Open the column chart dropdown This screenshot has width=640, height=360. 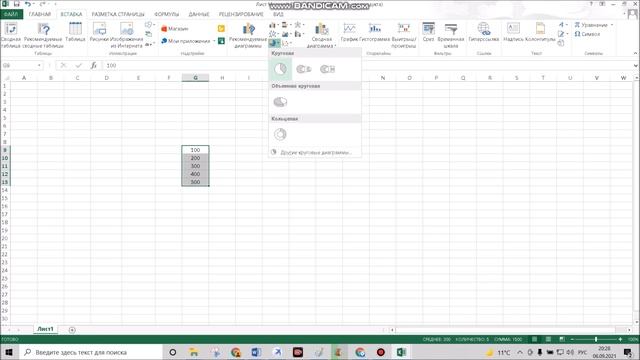(x=274, y=25)
